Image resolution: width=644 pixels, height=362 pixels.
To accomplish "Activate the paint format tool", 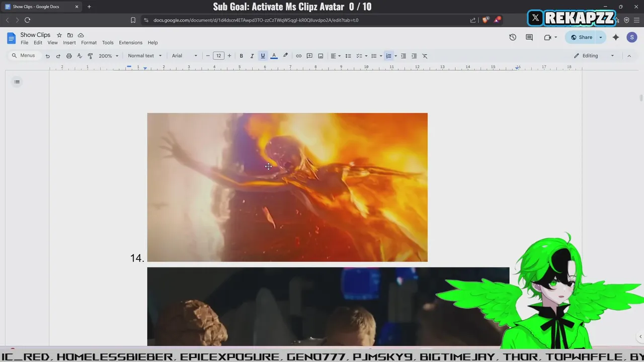I will [x=90, y=56].
